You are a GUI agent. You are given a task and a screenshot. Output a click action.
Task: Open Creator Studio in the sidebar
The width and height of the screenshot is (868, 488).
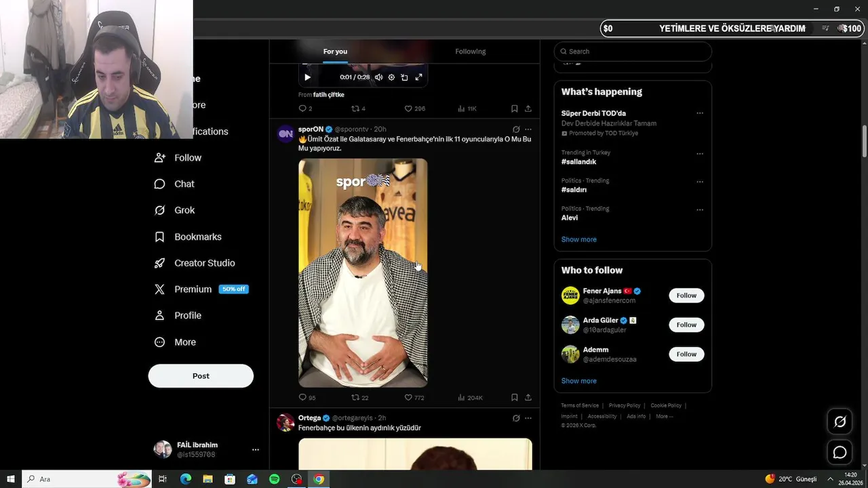tap(195, 263)
